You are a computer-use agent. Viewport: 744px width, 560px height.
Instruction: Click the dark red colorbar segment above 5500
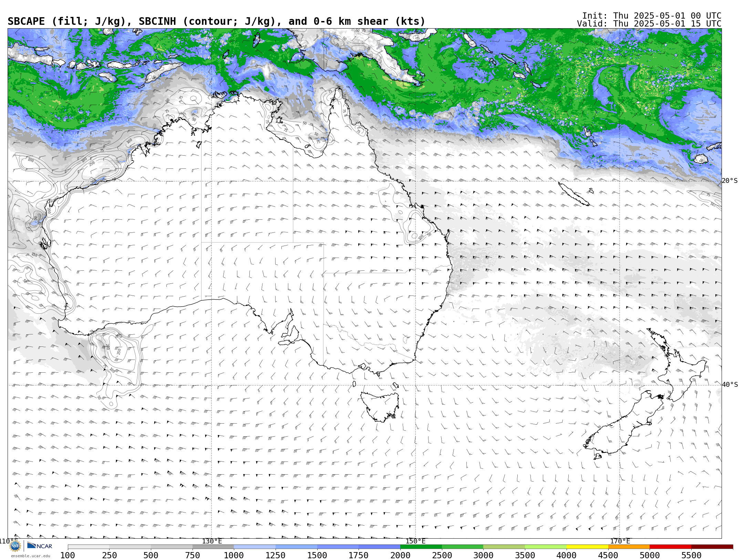click(712, 547)
